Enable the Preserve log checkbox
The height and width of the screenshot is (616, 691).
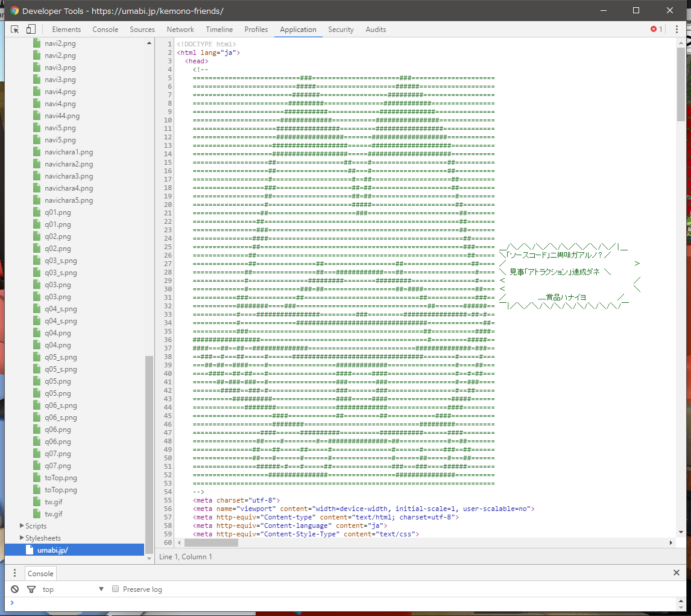point(115,589)
